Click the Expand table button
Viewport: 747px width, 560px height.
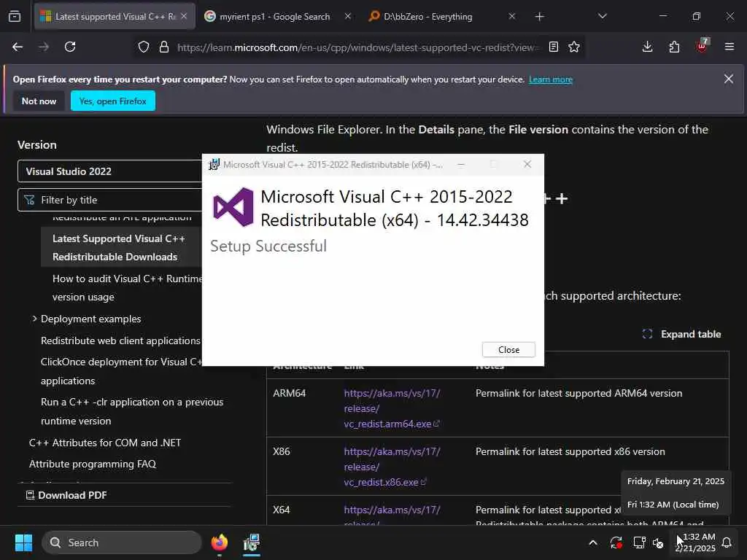point(682,334)
